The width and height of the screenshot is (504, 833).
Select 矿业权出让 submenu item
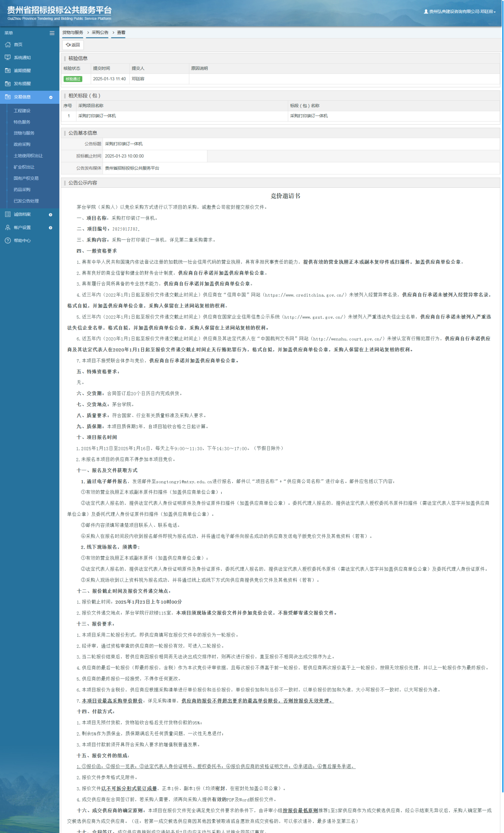[x=24, y=167]
